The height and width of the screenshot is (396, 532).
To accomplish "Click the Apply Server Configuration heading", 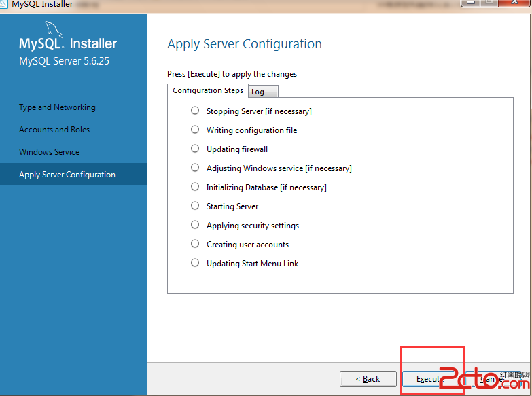I will tap(245, 44).
